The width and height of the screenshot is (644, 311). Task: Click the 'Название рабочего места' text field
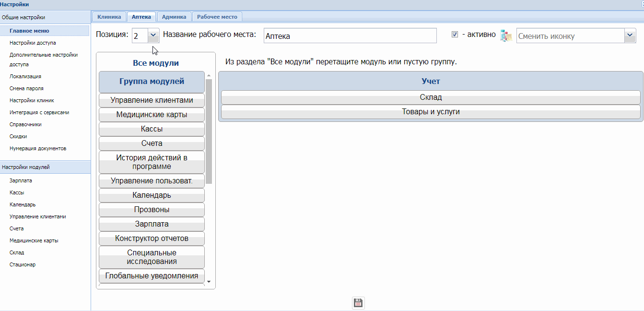(350, 36)
